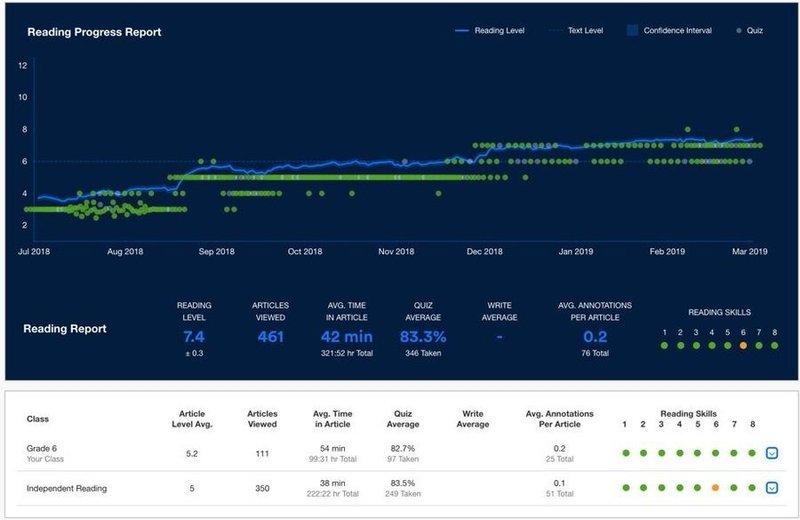
Task: Click the 82.7% quiz average cell
Action: coord(403,449)
